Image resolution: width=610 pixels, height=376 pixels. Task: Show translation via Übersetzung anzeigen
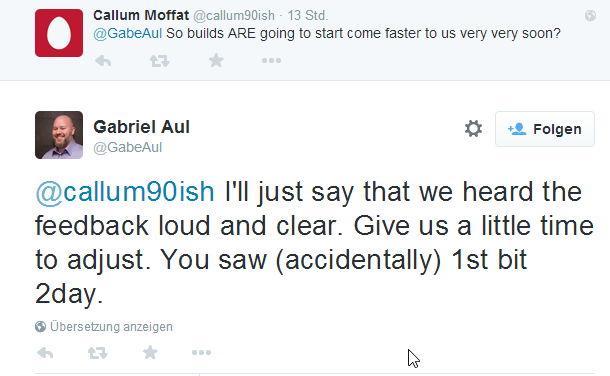click(111, 327)
